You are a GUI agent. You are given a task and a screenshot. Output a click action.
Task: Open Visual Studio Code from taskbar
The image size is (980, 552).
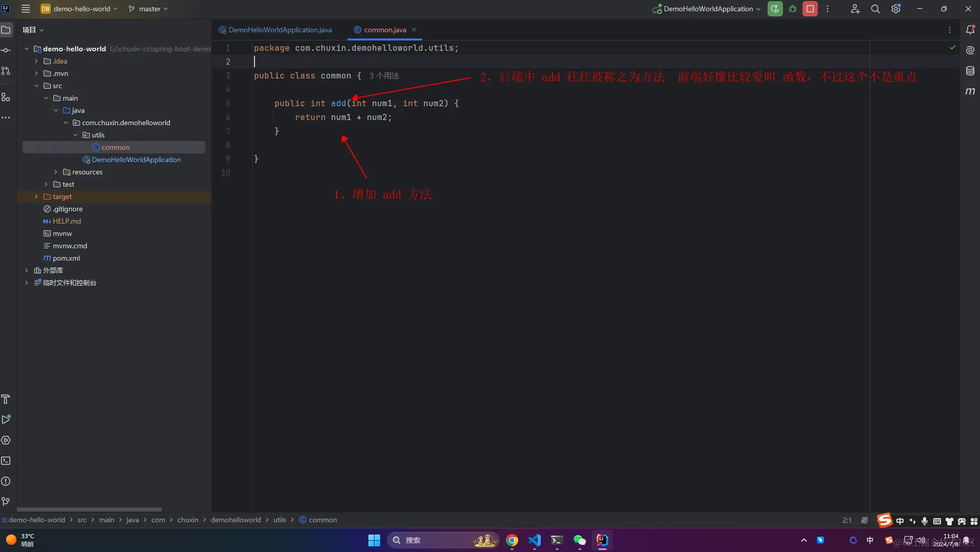(x=535, y=540)
